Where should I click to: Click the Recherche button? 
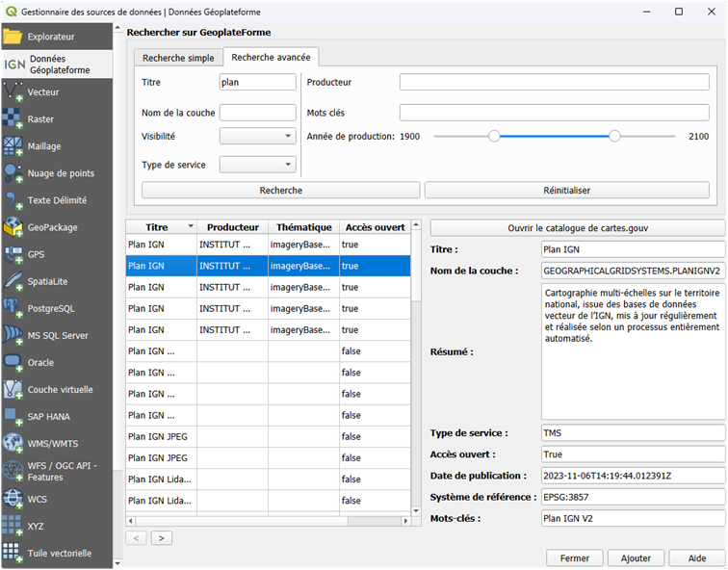point(280,191)
